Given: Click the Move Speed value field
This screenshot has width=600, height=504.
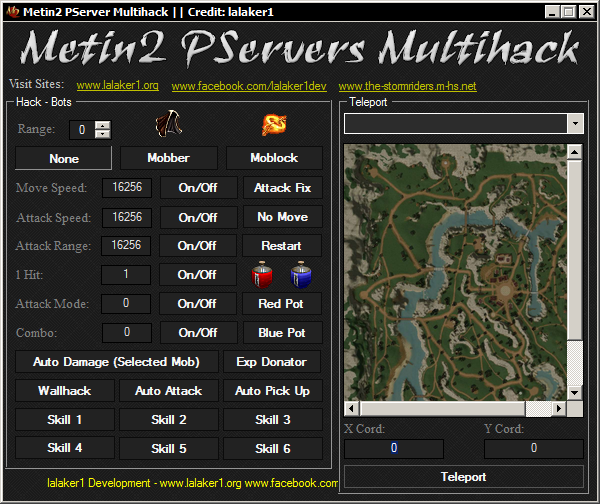Looking at the screenshot, I should pyautogui.click(x=127, y=187).
